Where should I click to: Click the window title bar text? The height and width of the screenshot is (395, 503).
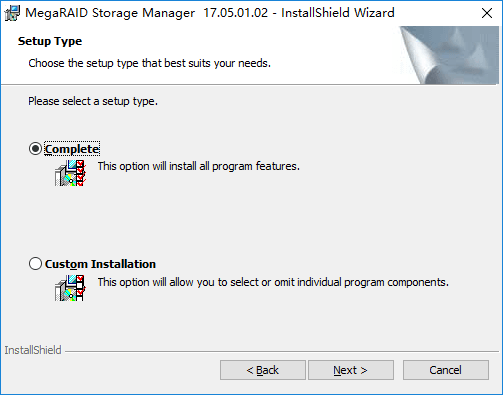pyautogui.click(x=210, y=13)
